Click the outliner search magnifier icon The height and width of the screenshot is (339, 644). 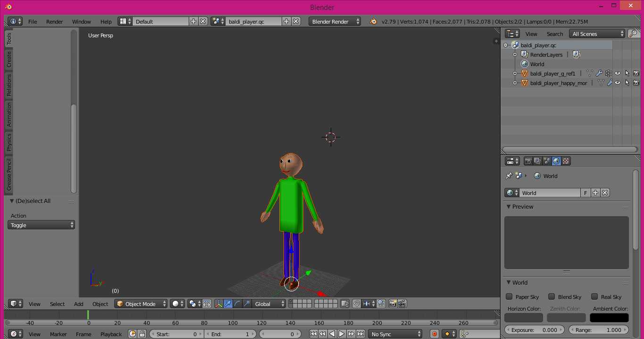pos(633,34)
